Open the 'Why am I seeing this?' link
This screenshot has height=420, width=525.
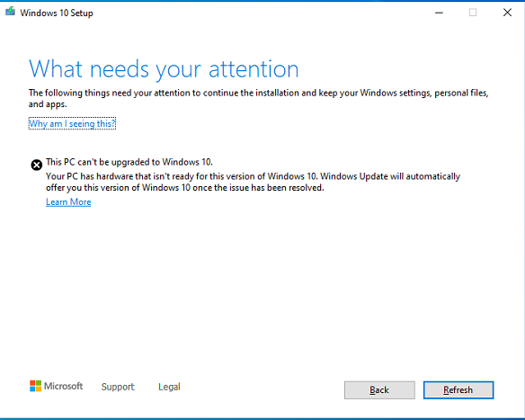[72, 123]
